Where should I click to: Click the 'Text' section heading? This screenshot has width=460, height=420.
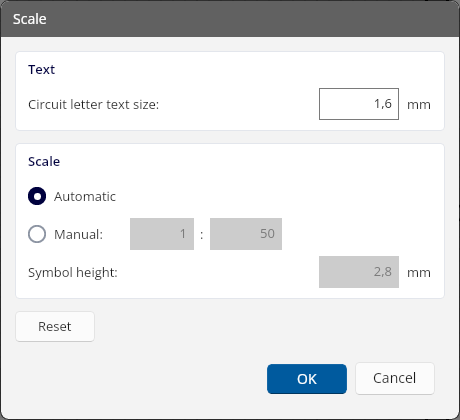click(x=41, y=70)
